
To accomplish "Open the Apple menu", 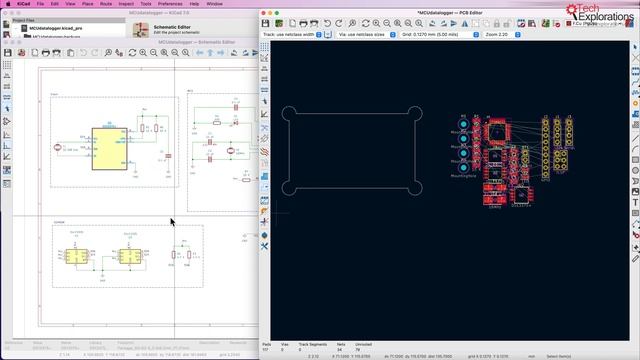I will (x=8, y=4).
